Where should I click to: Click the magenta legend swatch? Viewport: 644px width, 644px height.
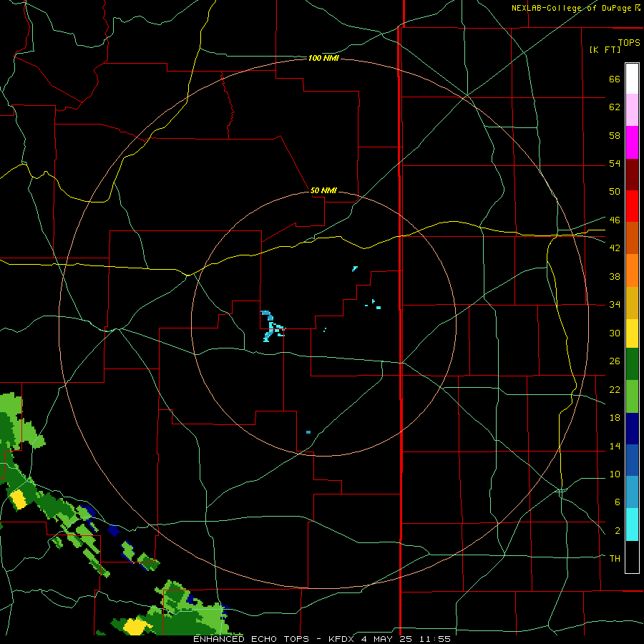click(632, 142)
